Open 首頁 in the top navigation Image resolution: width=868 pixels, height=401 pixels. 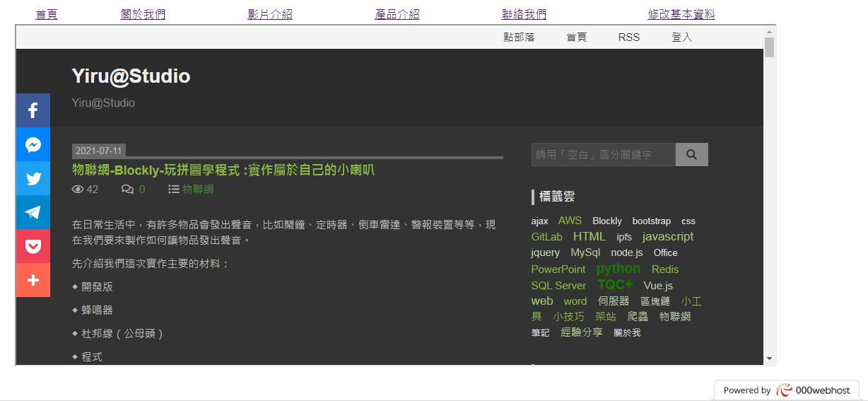tap(47, 14)
